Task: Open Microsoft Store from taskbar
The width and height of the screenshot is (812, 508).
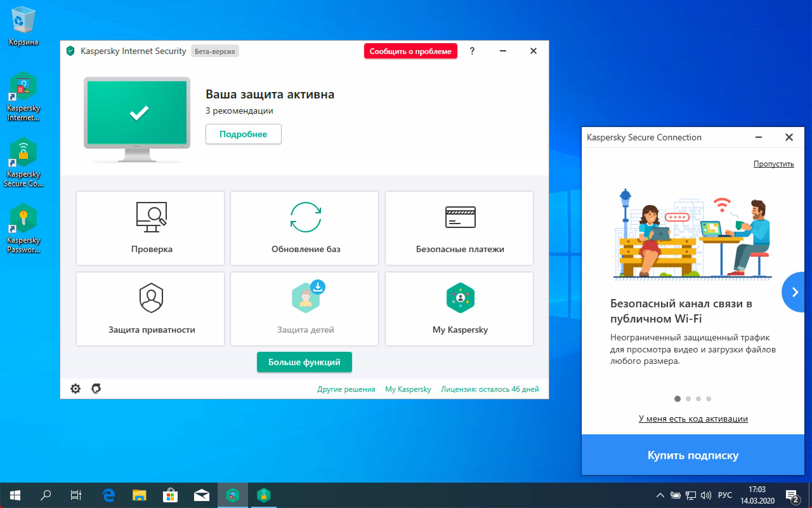Action: coord(170,495)
